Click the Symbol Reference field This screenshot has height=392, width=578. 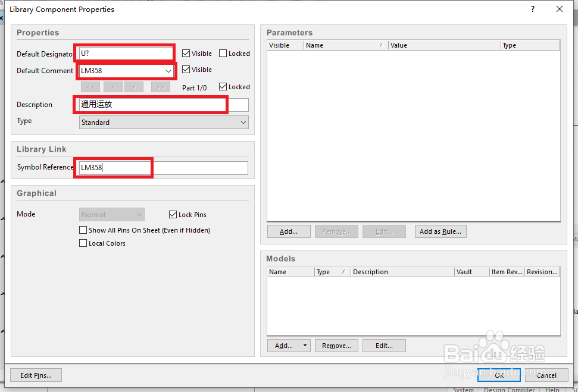164,168
